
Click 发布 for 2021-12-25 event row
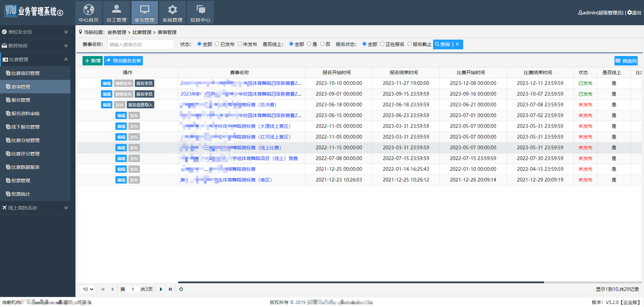click(x=134, y=169)
